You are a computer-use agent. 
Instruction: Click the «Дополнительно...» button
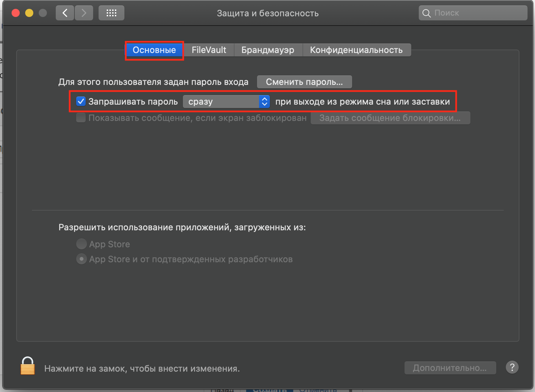450,368
